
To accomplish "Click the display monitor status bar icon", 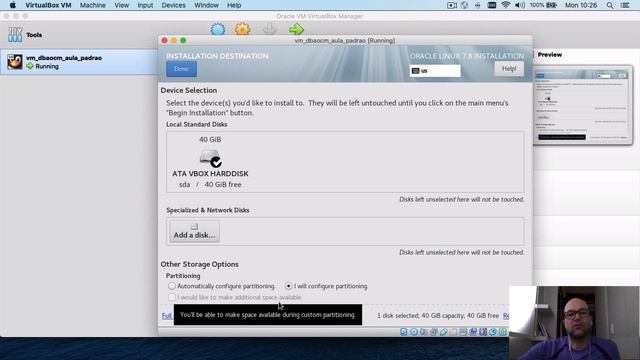I will click(x=463, y=332).
